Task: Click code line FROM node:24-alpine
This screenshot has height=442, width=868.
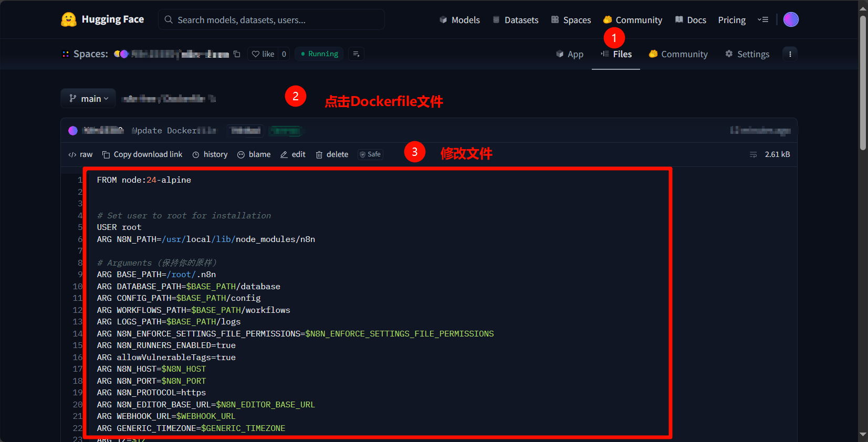Action: [x=144, y=180]
